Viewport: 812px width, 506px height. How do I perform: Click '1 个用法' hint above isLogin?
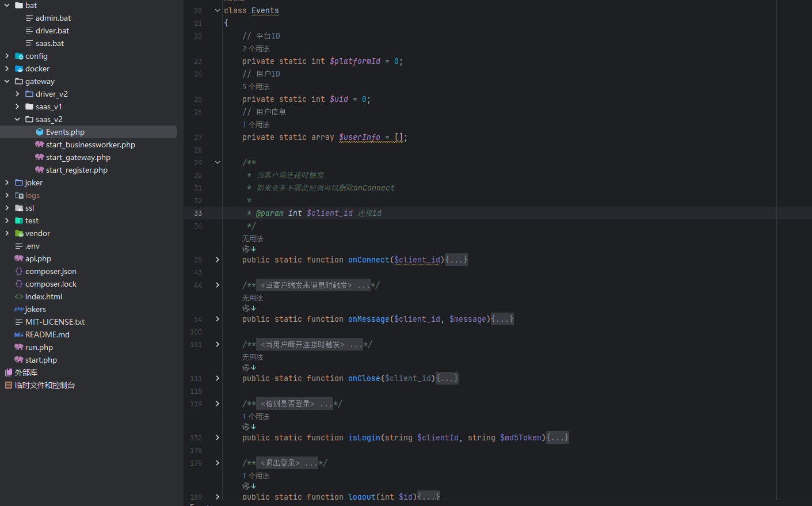256,416
